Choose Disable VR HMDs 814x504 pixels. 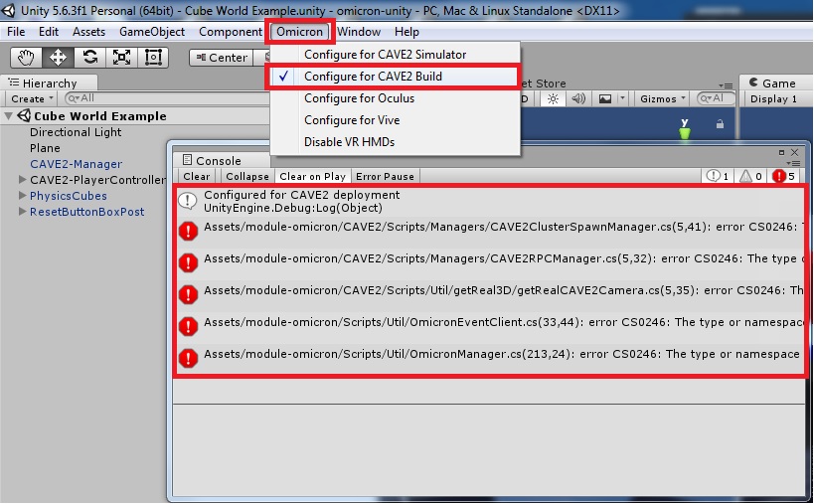[x=395, y=142]
